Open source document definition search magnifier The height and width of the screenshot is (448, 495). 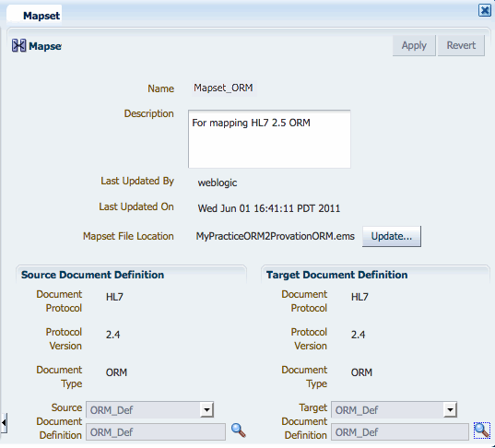[x=239, y=430]
